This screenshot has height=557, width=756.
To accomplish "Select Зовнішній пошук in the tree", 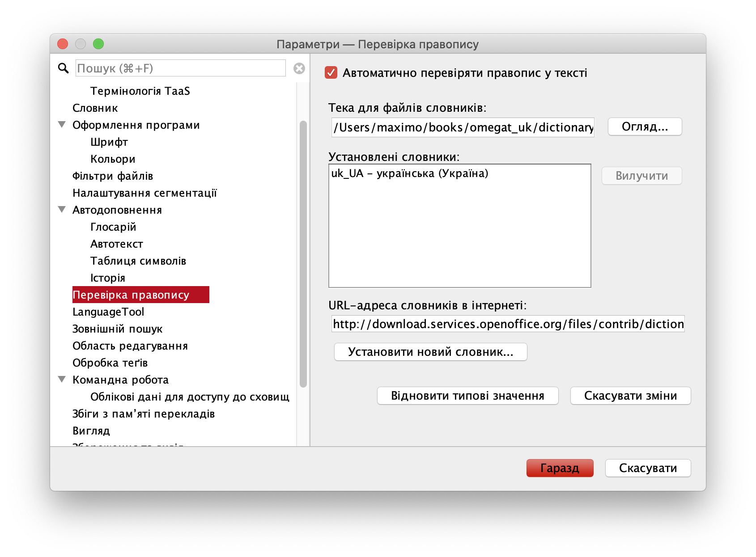I will (118, 329).
